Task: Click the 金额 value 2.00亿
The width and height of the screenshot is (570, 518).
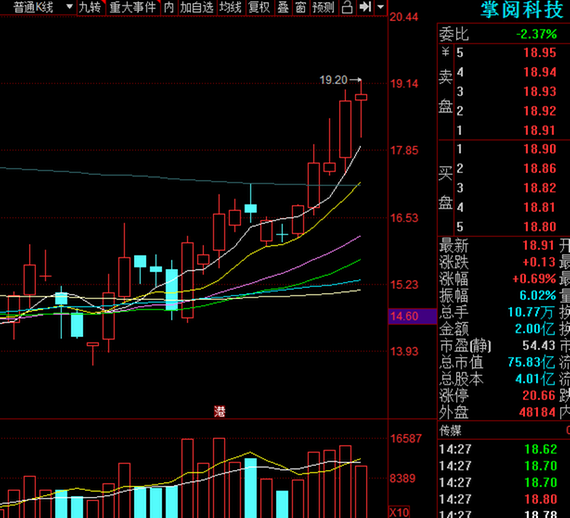Action: click(x=535, y=329)
